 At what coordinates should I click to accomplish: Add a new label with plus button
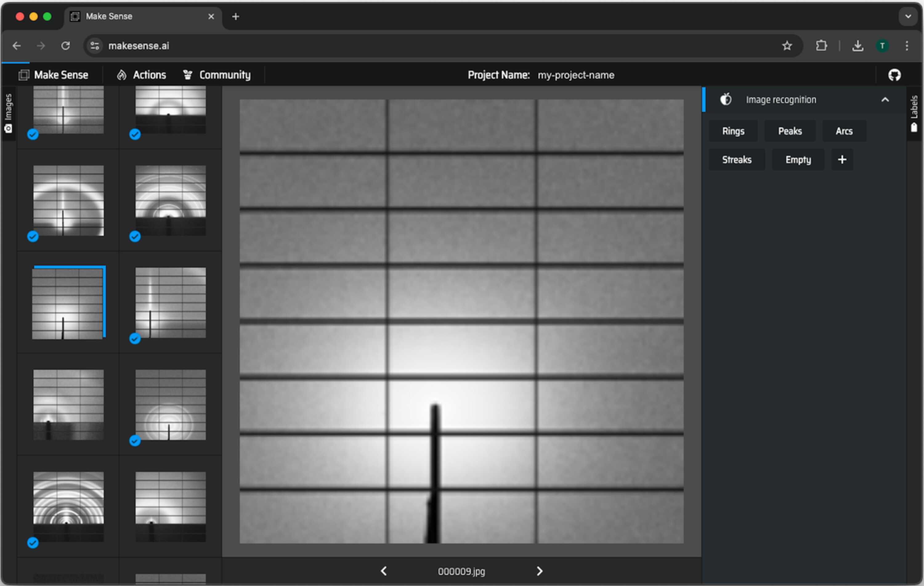pos(842,160)
